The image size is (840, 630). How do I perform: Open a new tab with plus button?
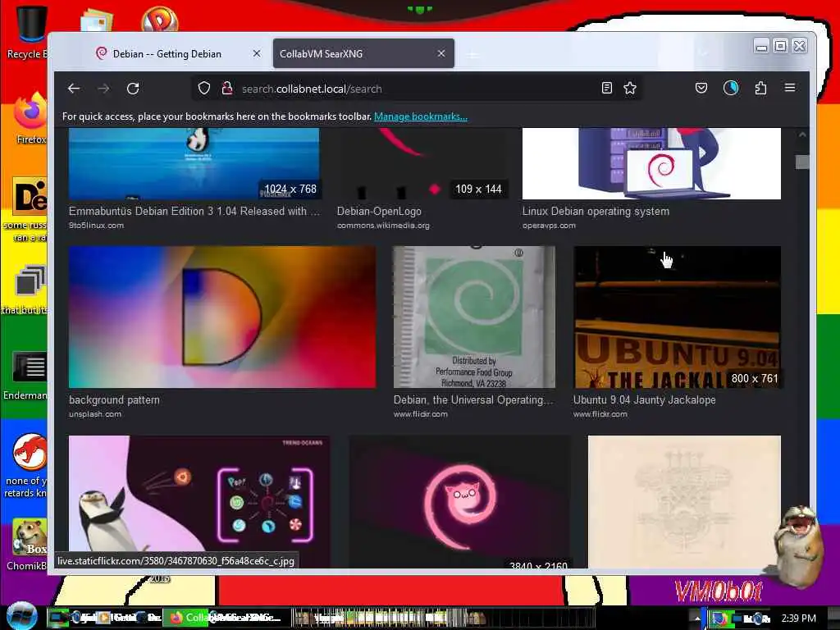pyautogui.click(x=472, y=55)
